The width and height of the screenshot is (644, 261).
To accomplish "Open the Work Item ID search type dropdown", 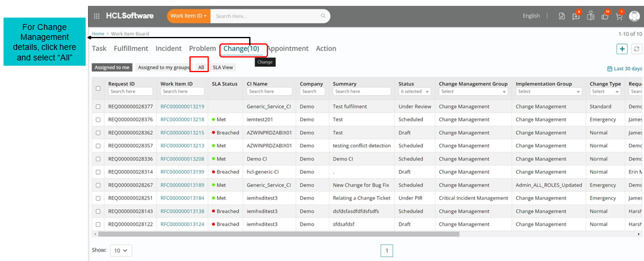I will 189,16.
